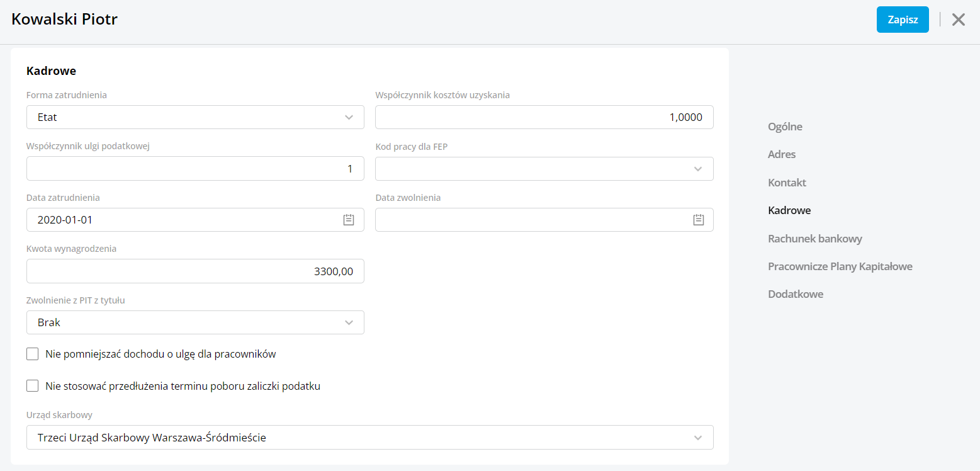
Task: Navigate to the Kontakt section
Action: [x=787, y=183]
